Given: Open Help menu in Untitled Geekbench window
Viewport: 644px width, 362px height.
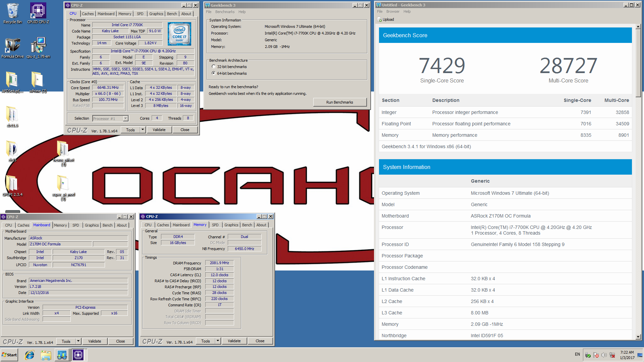Looking at the screenshot, I should pyautogui.click(x=407, y=11).
